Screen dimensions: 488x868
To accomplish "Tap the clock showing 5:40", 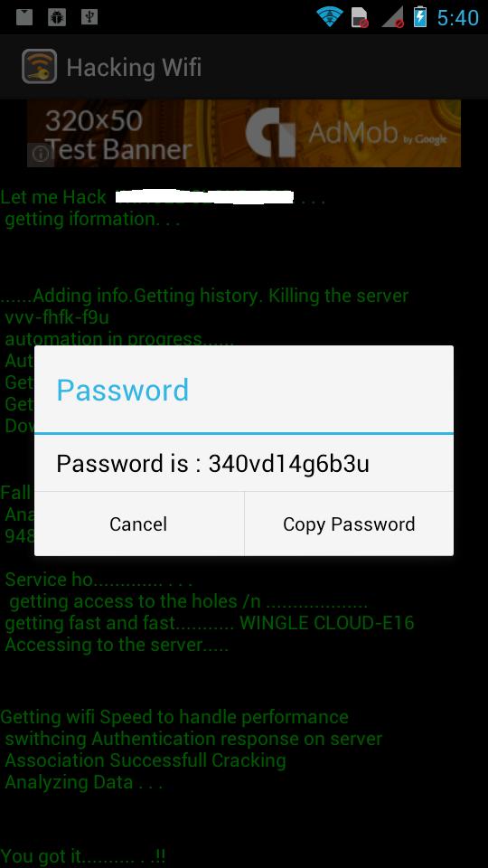I will tap(457, 18).
